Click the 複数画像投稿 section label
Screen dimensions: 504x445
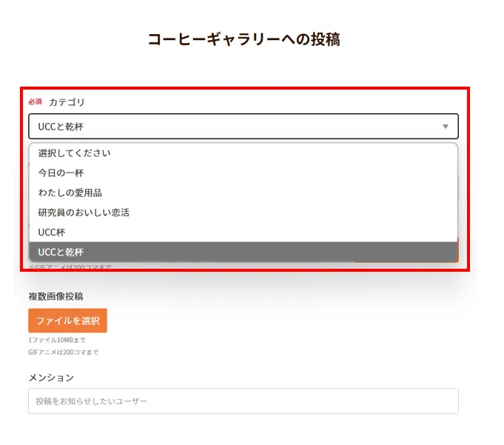(x=56, y=296)
